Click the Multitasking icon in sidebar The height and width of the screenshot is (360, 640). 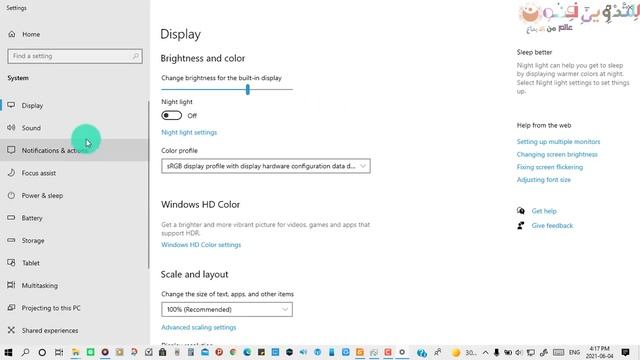(x=11, y=285)
